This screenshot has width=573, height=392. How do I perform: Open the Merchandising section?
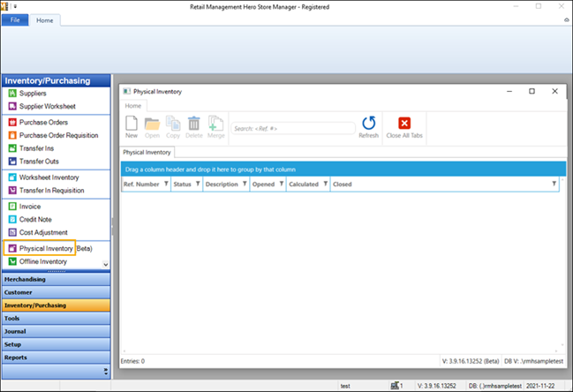(56, 280)
